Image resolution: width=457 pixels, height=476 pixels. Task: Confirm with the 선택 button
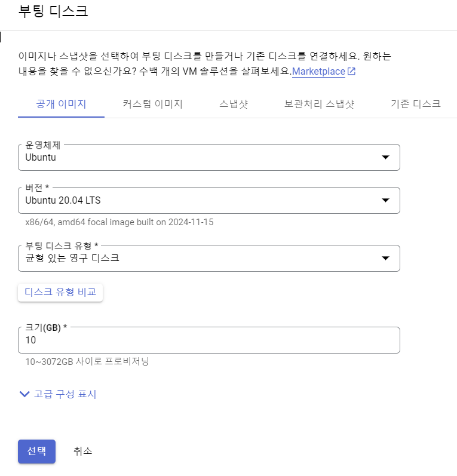point(37,452)
